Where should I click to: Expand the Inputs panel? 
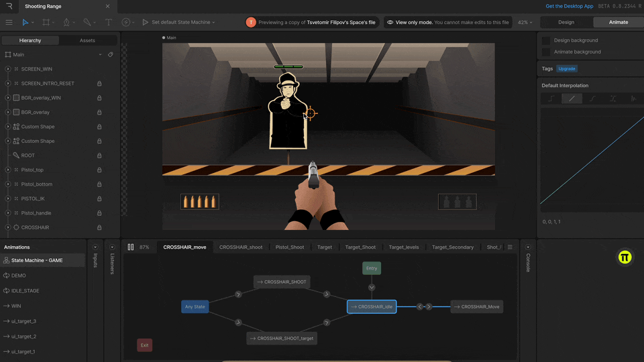click(x=95, y=247)
